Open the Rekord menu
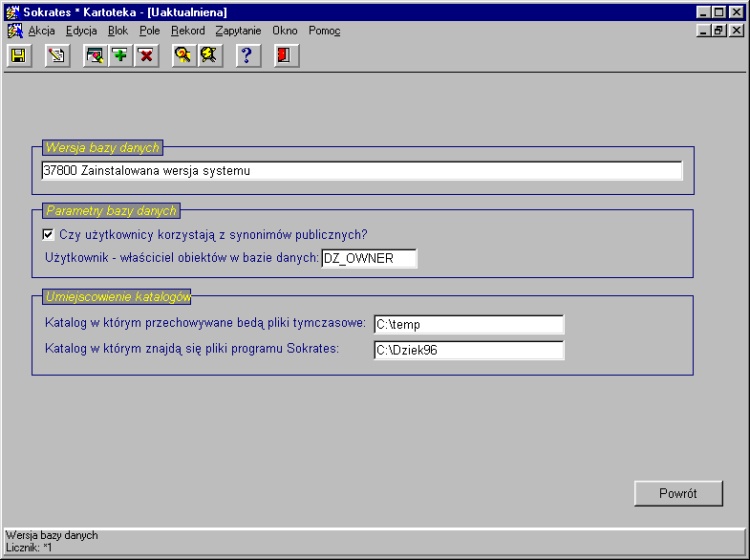The height and width of the screenshot is (560, 750). tap(188, 31)
